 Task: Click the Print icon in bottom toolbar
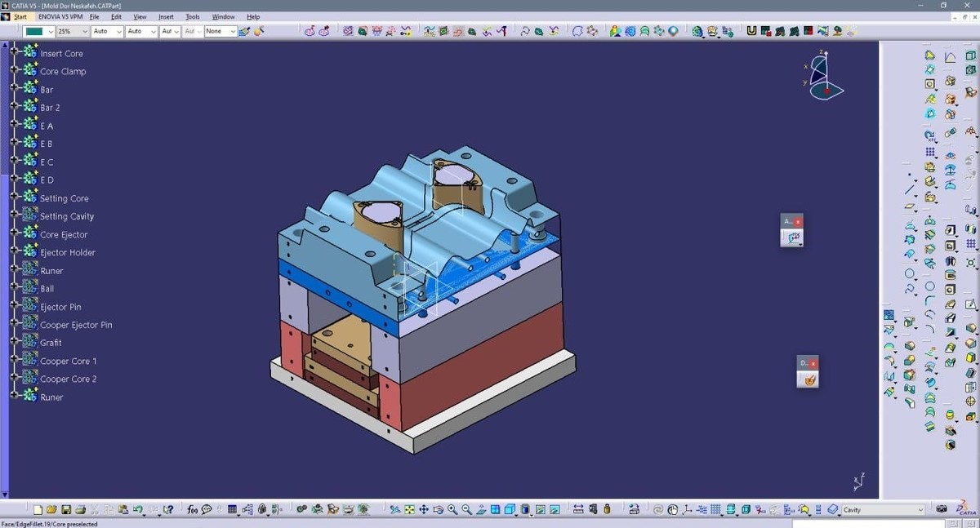coord(80,509)
